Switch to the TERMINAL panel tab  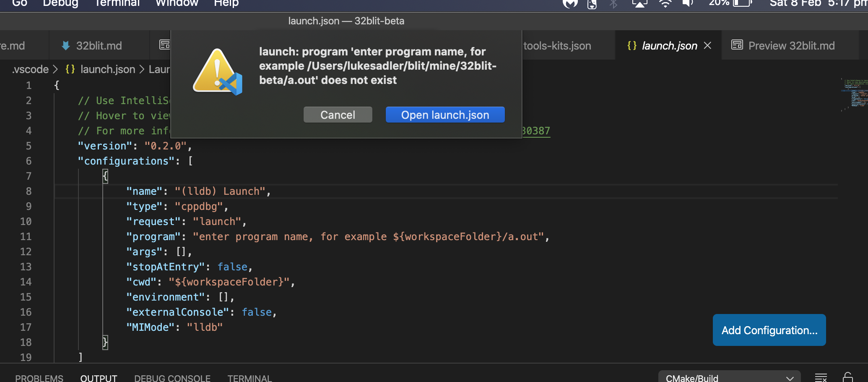pos(249,377)
